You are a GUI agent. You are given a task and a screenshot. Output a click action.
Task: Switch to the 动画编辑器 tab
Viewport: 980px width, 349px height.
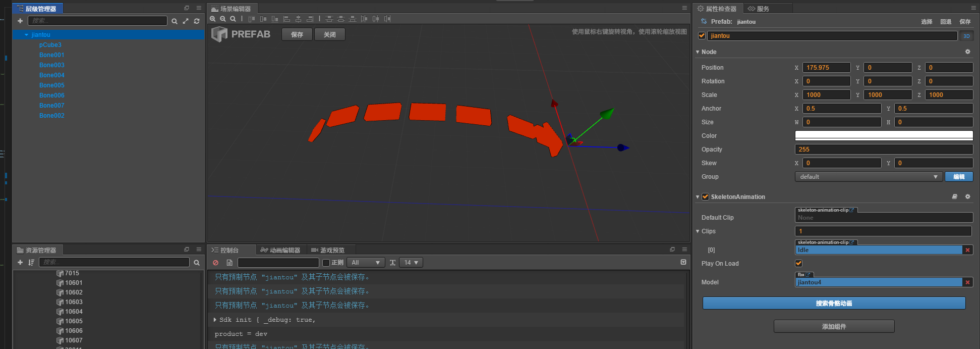coord(280,250)
